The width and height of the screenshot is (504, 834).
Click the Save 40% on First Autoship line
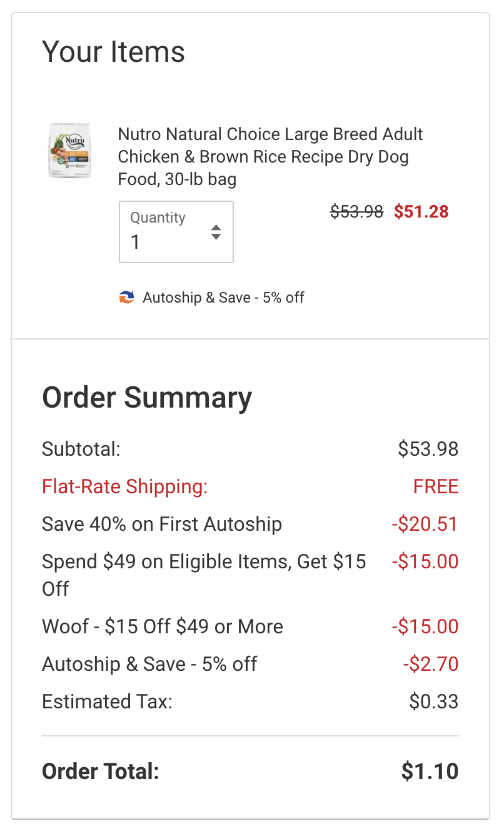(162, 524)
